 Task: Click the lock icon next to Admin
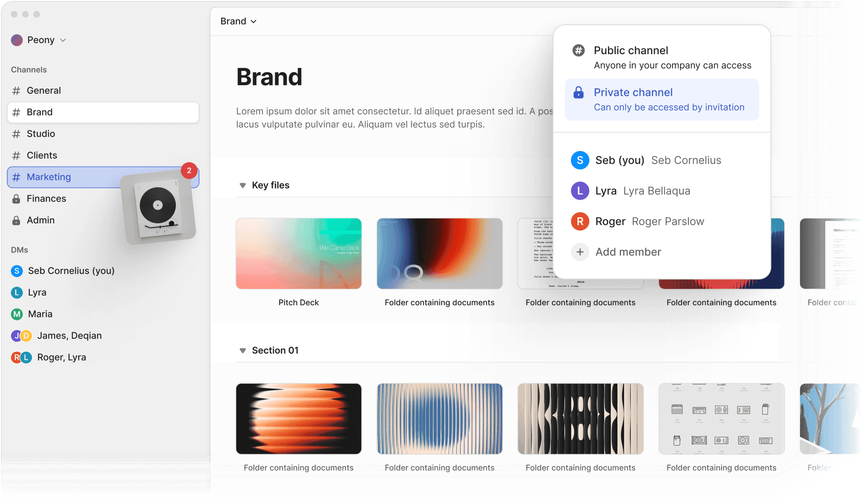[16, 220]
